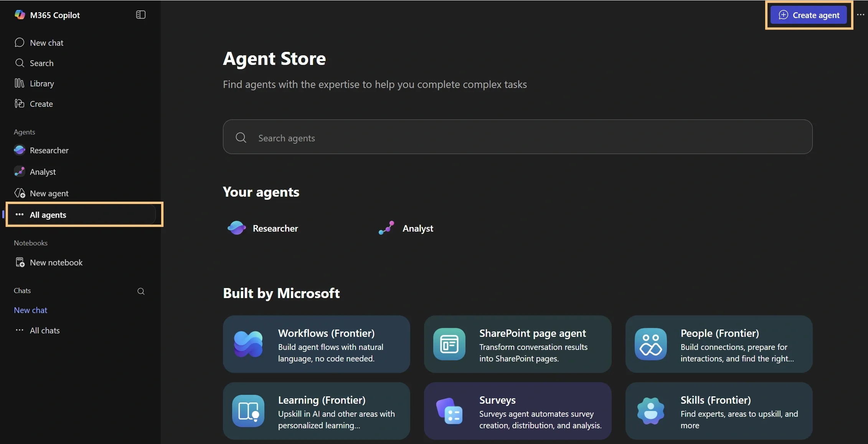Open Researcher agent in the sidebar
The height and width of the screenshot is (444, 868).
pos(49,150)
